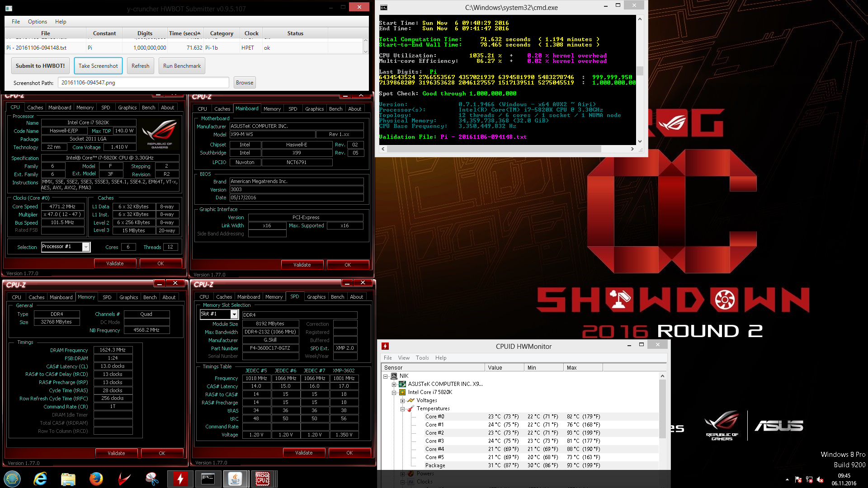Open the network status tray icon
This screenshot has width=868, height=488.
809,480
